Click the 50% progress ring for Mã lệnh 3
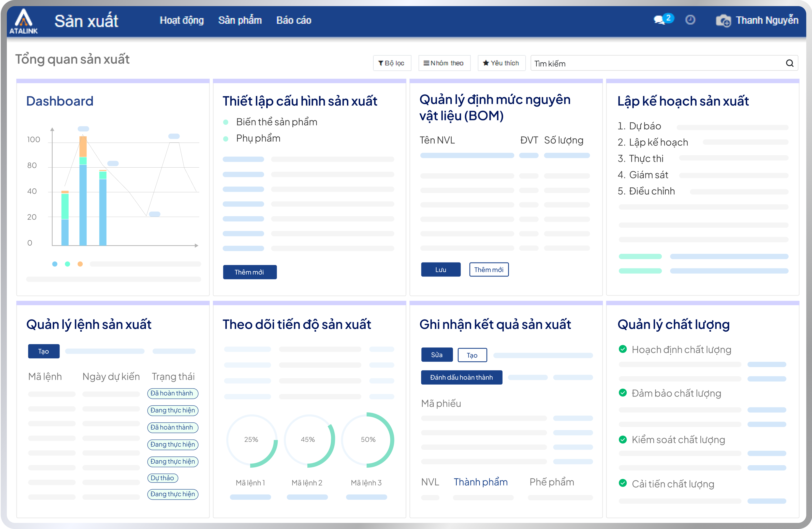Image resolution: width=812 pixels, height=529 pixels. point(368,440)
